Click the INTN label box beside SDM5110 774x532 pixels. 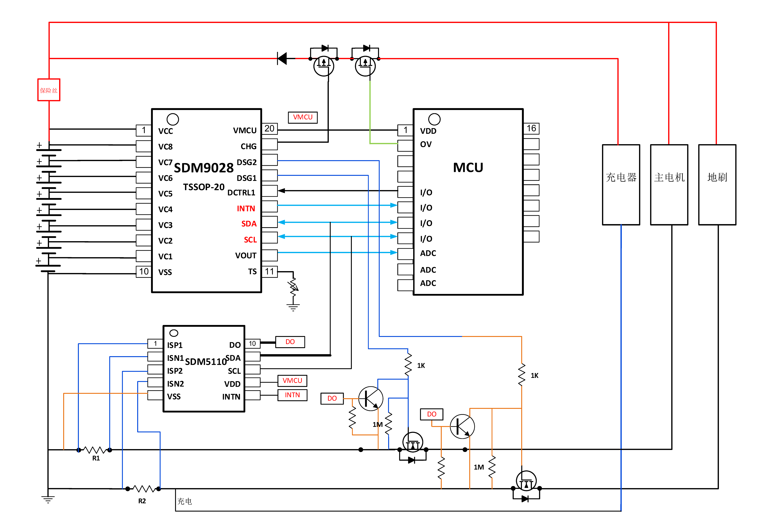click(292, 395)
